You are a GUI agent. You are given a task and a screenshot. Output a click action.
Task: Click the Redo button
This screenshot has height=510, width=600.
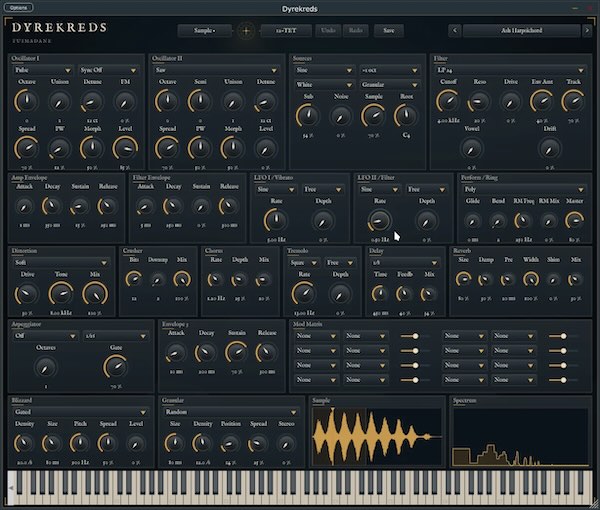355,31
